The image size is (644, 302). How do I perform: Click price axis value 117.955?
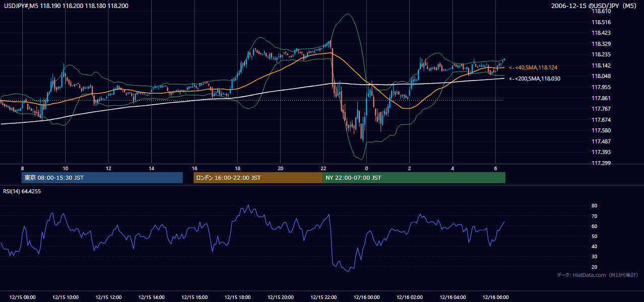pos(601,87)
